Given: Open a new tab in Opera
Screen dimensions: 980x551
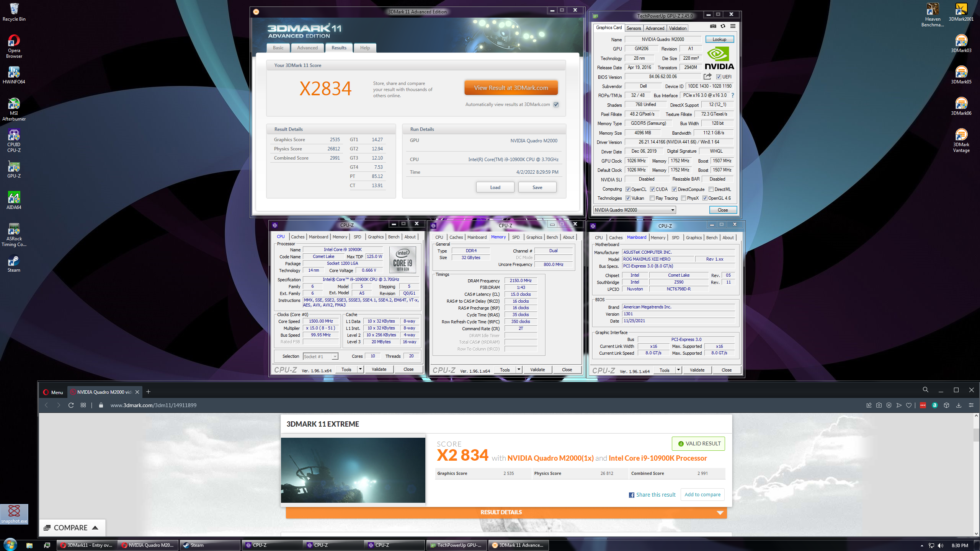Looking at the screenshot, I should point(149,392).
